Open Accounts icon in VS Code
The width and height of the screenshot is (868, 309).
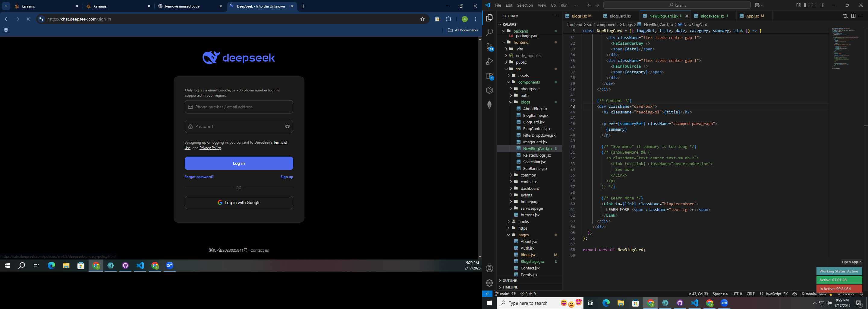489,269
